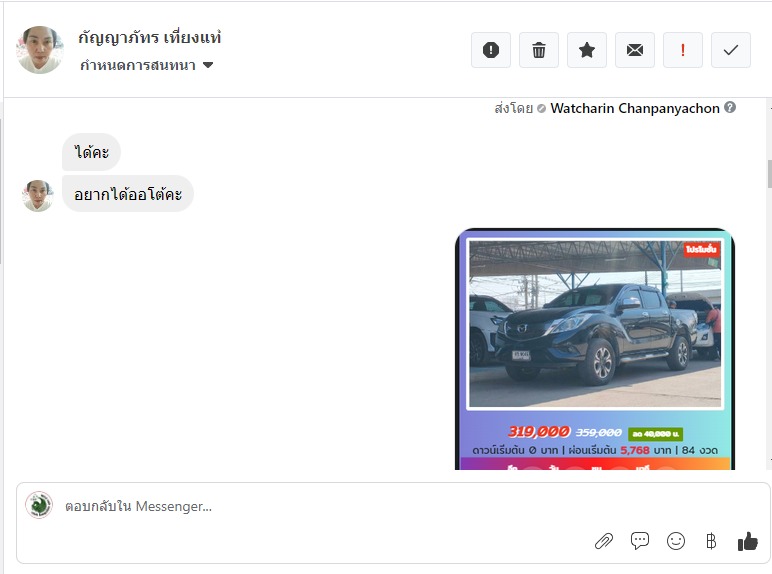Send a thumbs-up like

point(747,541)
